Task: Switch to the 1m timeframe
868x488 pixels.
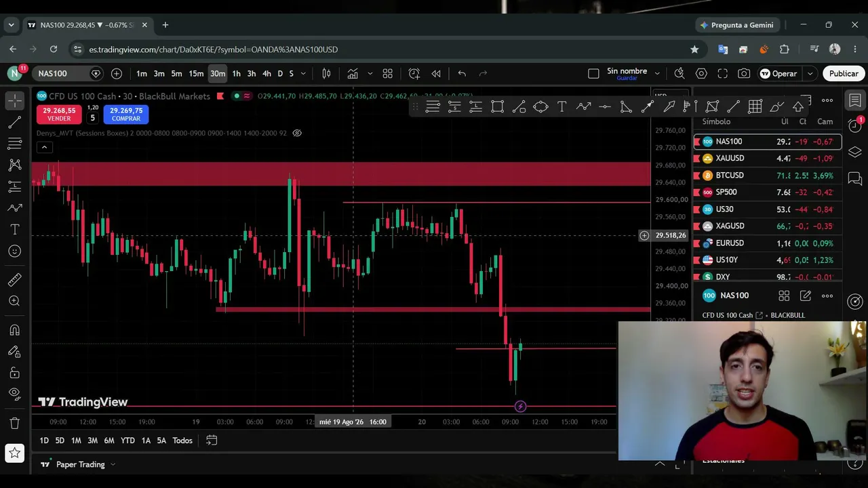Action: 142,73
